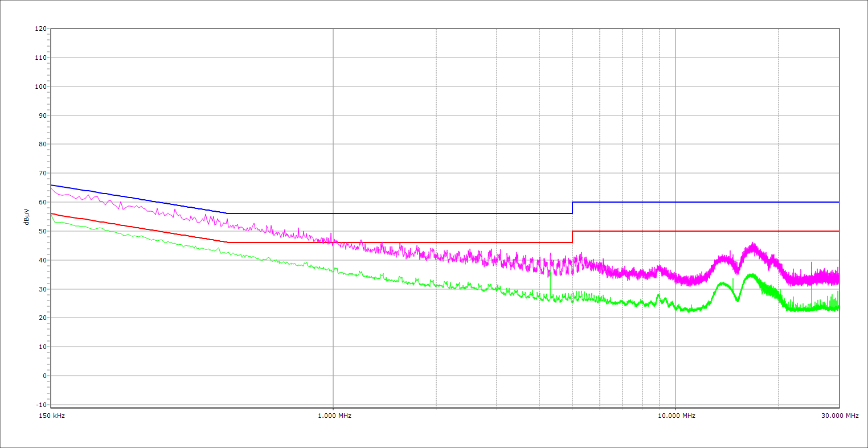The width and height of the screenshot is (868, 448).
Task: Click the 100 y-axis label
Action: pos(40,87)
